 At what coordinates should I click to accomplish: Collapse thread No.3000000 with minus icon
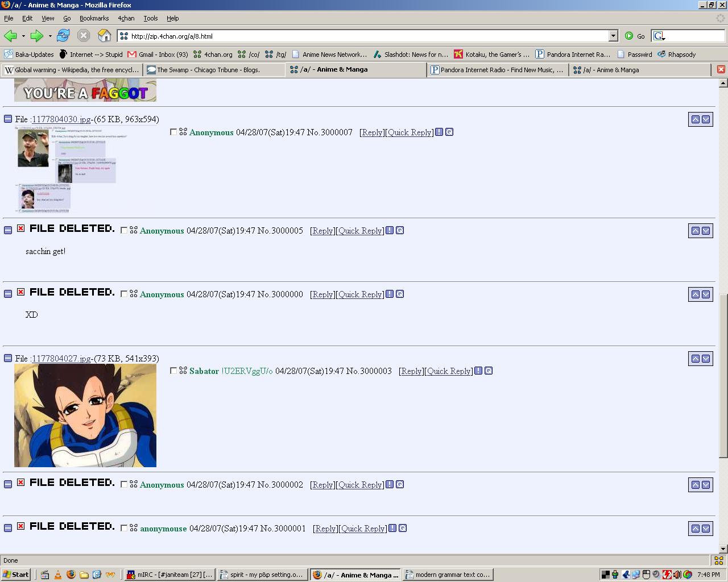(8, 294)
